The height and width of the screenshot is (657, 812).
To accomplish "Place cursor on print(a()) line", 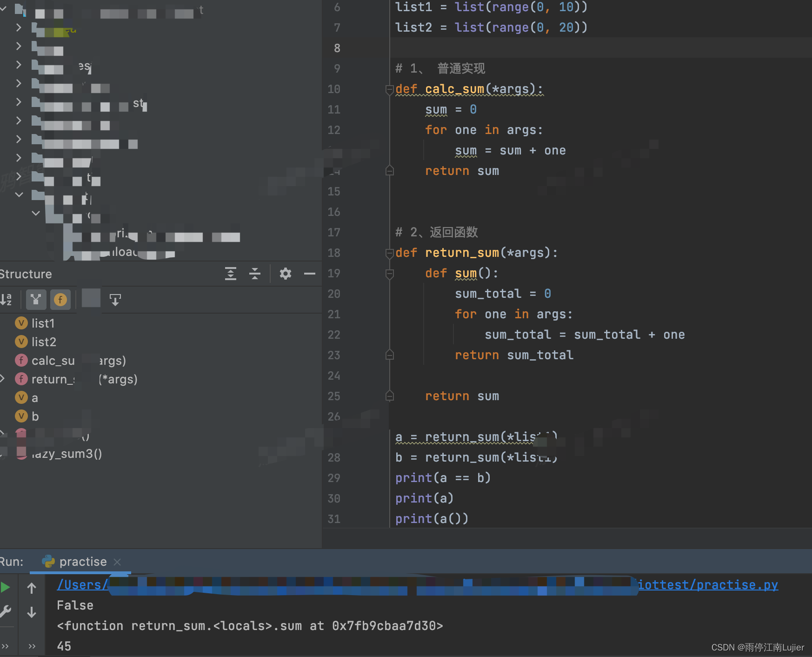I will pos(432,519).
